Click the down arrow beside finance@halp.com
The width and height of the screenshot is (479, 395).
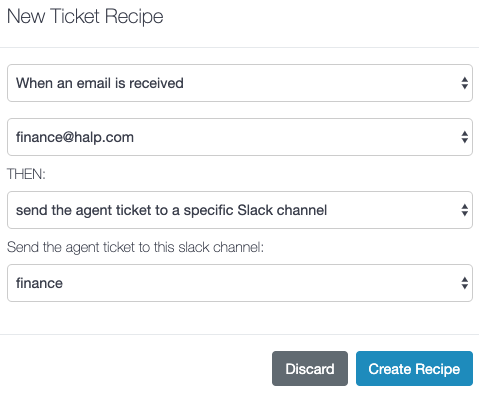[465, 141]
